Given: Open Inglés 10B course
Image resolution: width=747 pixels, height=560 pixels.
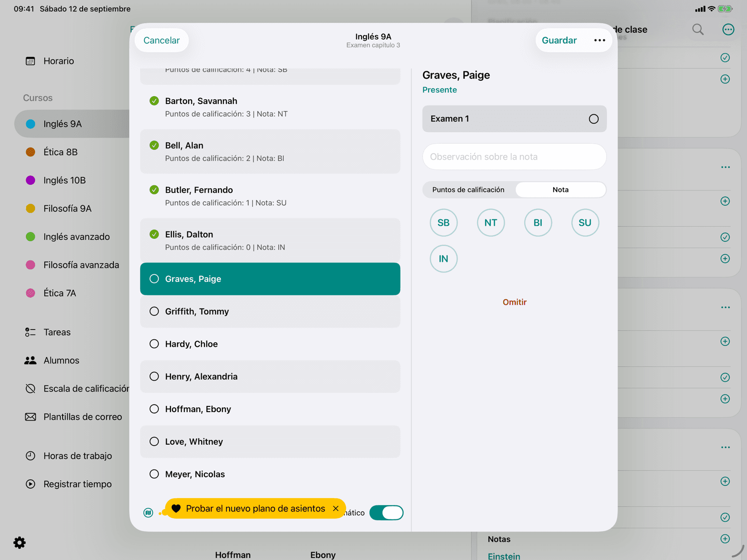Looking at the screenshot, I should [x=64, y=181].
